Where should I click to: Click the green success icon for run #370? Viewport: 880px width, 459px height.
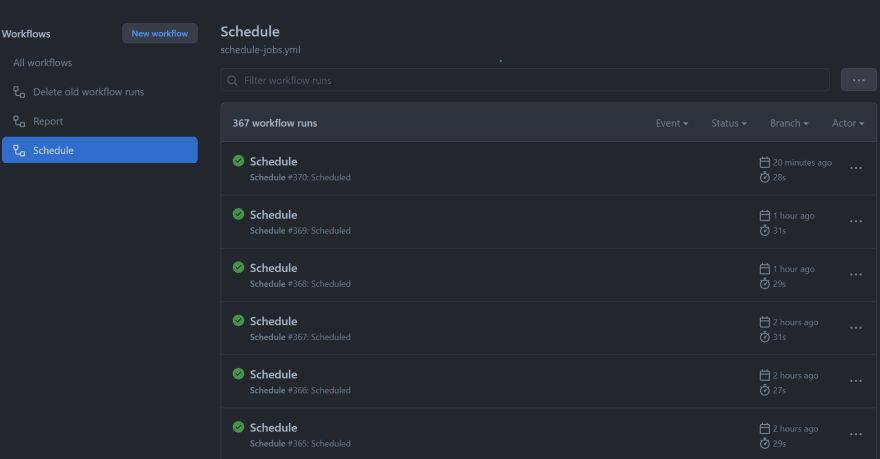point(238,160)
